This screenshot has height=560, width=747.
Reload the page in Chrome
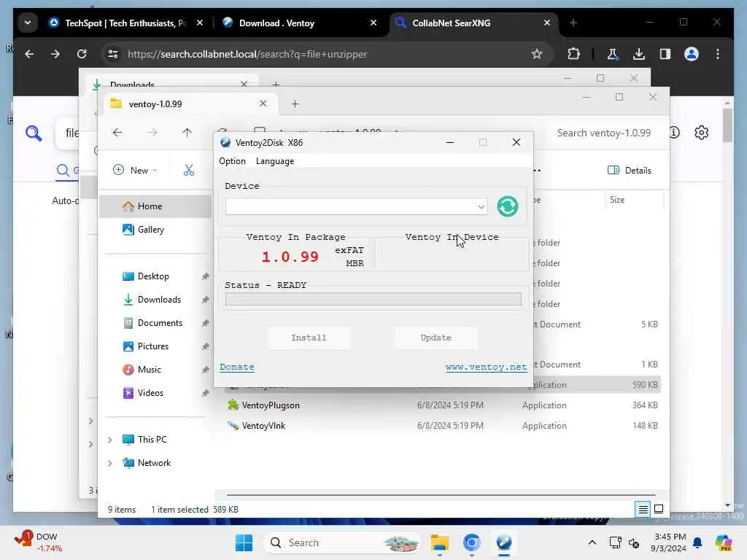point(82,54)
